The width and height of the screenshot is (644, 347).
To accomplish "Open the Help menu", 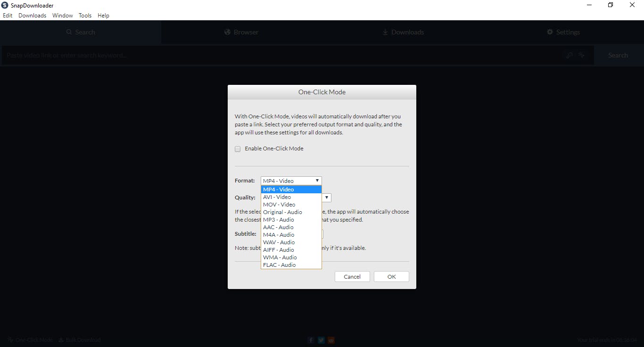I will click(103, 16).
